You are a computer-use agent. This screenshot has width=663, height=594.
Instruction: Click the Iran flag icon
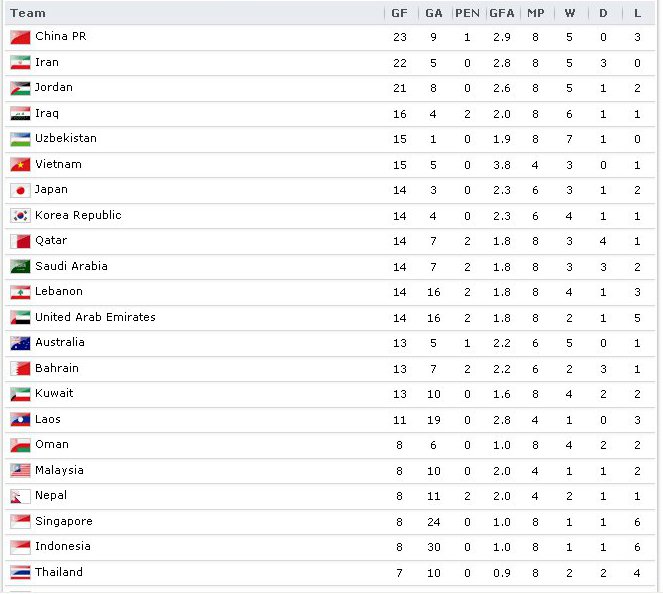tap(20, 63)
